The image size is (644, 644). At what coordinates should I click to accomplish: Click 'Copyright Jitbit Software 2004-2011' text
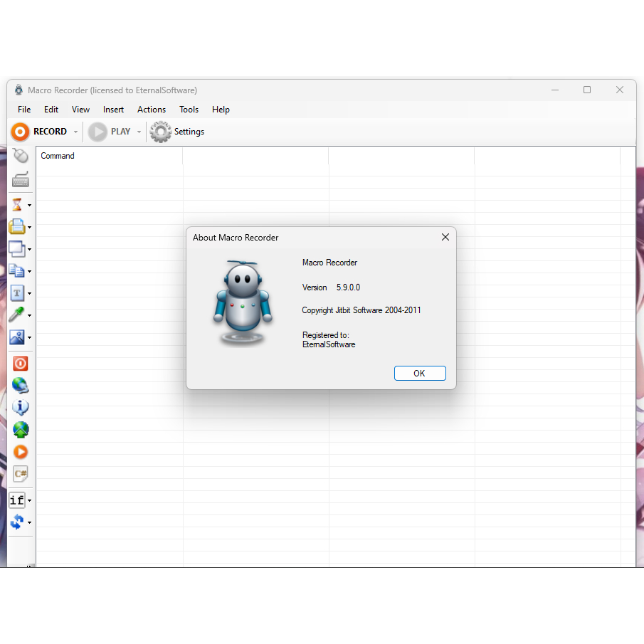(361, 310)
